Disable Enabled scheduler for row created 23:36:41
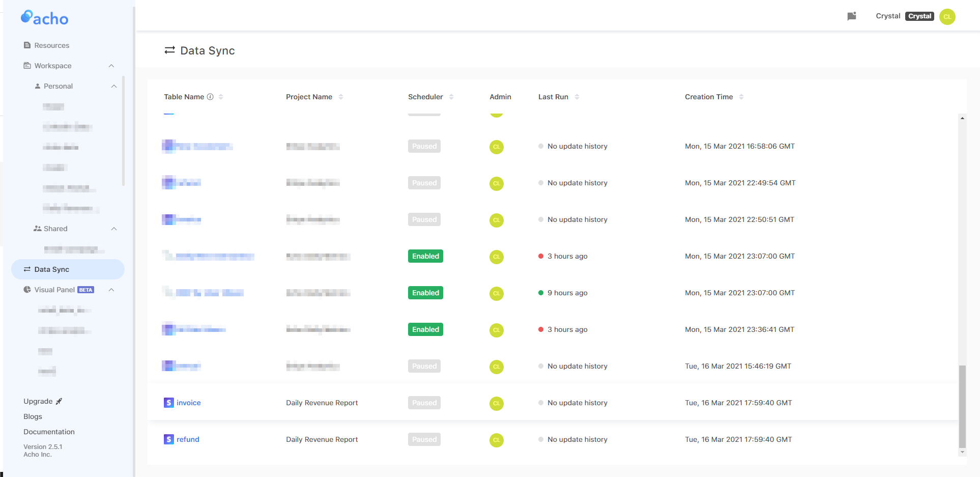The width and height of the screenshot is (980, 477). point(425,329)
